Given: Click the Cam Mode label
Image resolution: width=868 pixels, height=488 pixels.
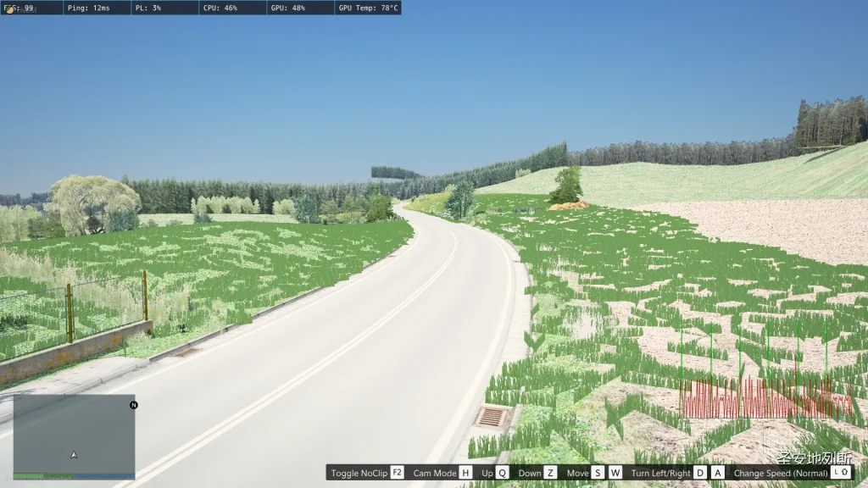Looking at the screenshot, I should [x=435, y=473].
